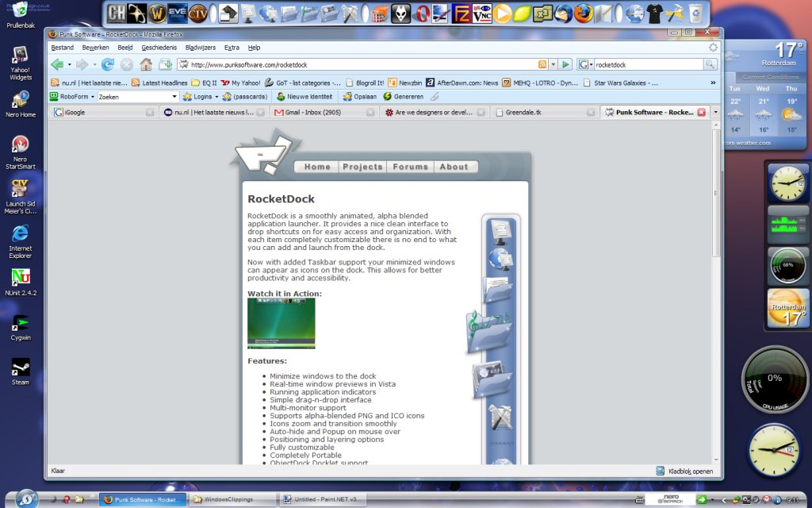
Task: Open the Bewerken menu
Action: [x=95, y=47]
